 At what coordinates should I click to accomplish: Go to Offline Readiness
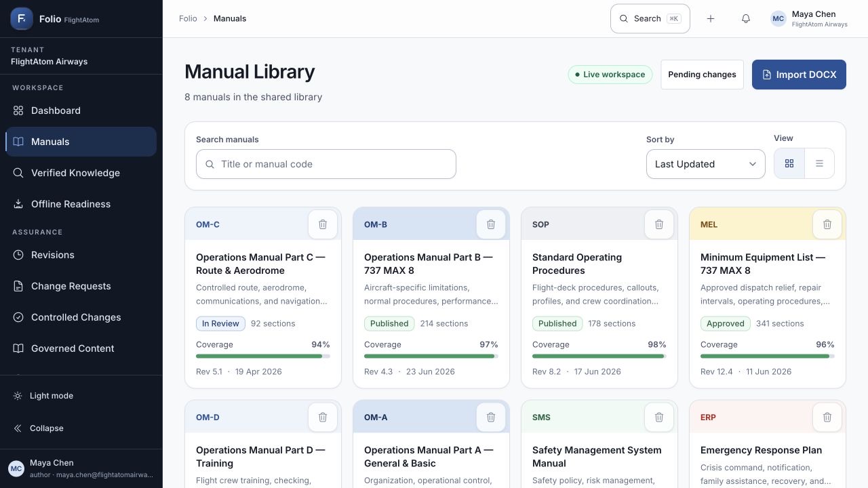[81, 204]
